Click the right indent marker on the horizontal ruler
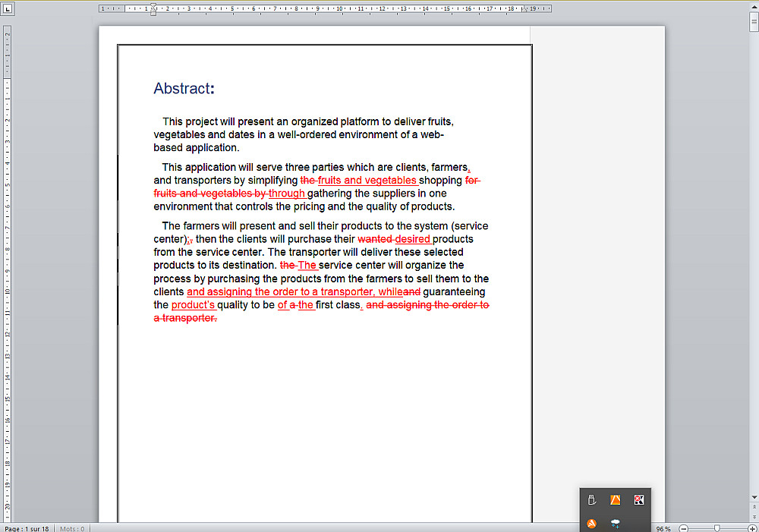Image resolution: width=759 pixels, height=532 pixels. click(524, 9)
